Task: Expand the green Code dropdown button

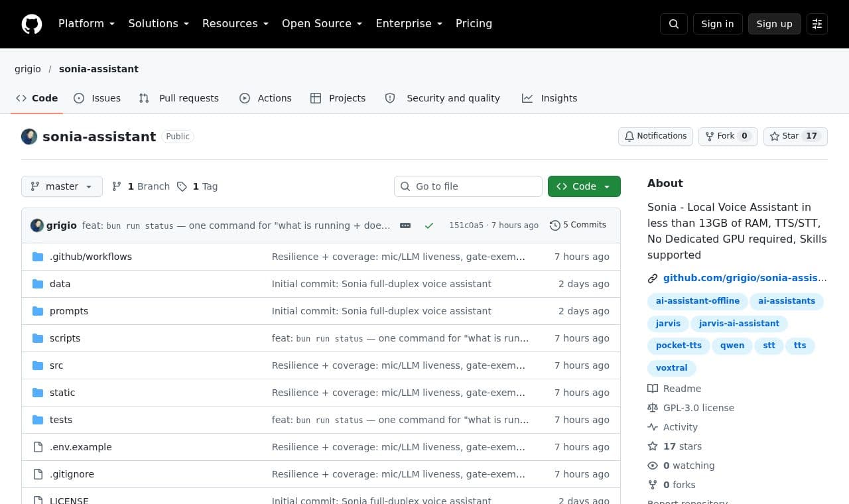Action: [x=584, y=186]
